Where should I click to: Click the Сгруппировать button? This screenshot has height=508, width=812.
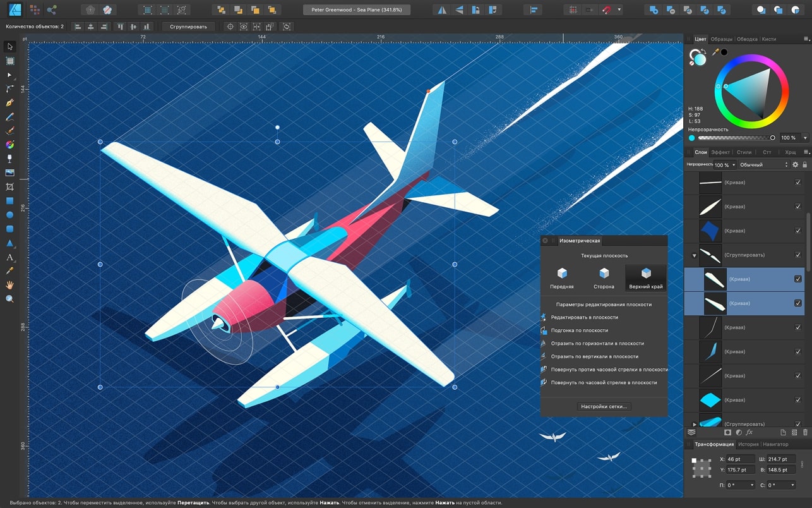point(188,27)
